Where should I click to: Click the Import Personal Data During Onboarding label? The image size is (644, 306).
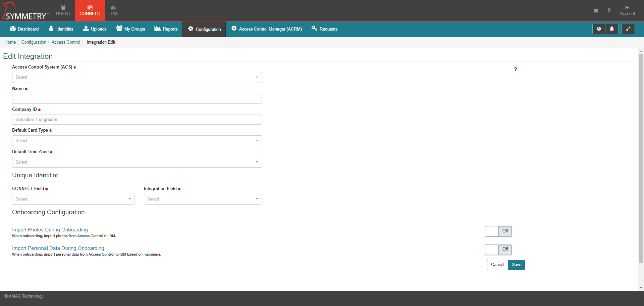pyautogui.click(x=58, y=248)
